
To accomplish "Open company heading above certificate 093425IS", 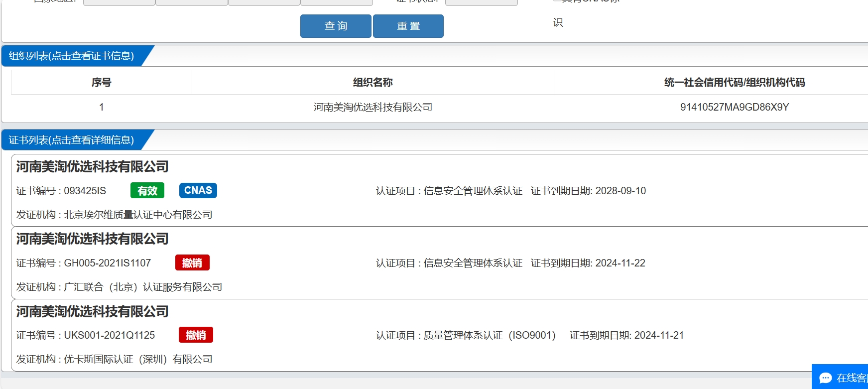I will [x=93, y=166].
